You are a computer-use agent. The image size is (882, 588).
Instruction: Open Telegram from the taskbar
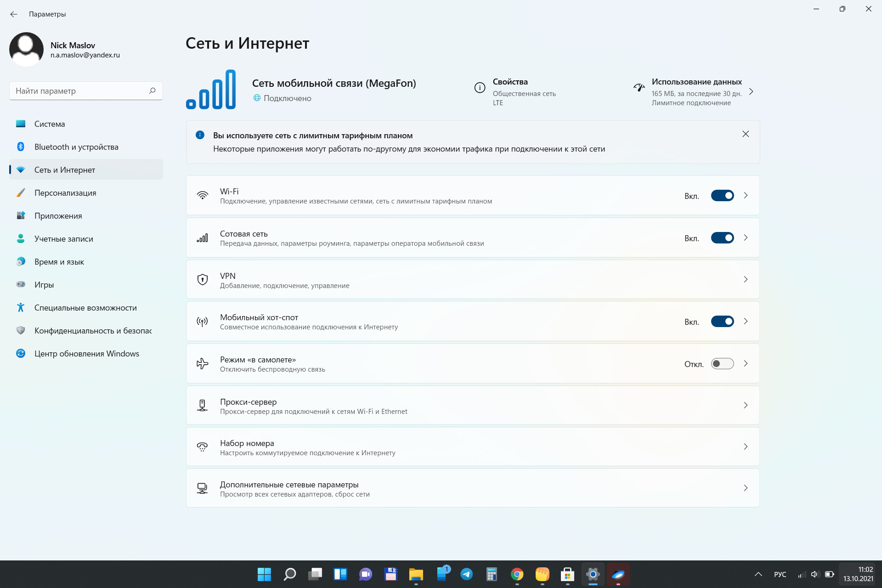pyautogui.click(x=466, y=574)
